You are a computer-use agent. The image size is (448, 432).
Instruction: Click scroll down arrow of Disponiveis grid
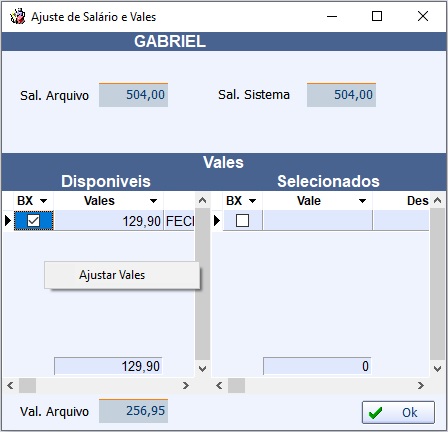(202, 368)
